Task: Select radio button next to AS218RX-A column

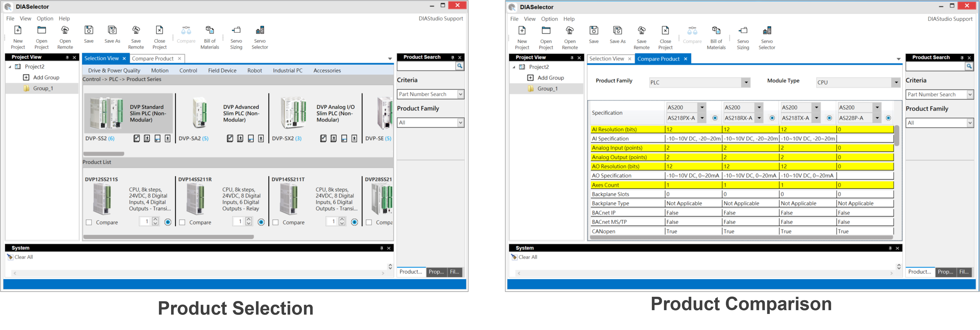Action: click(x=772, y=118)
